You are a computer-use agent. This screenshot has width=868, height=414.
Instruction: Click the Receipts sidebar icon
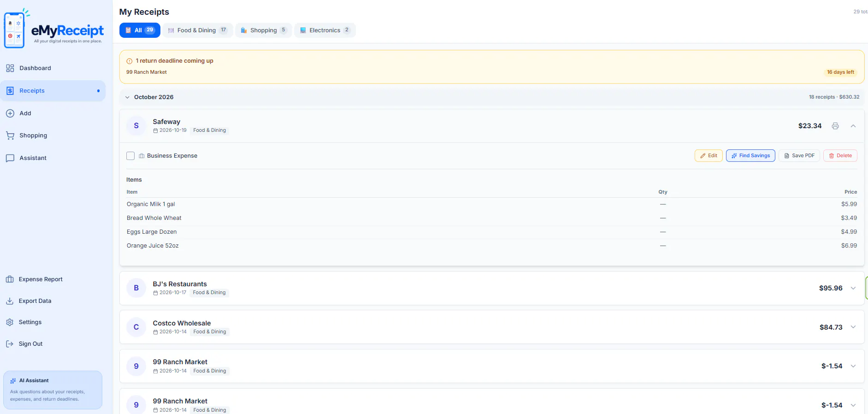coord(10,91)
